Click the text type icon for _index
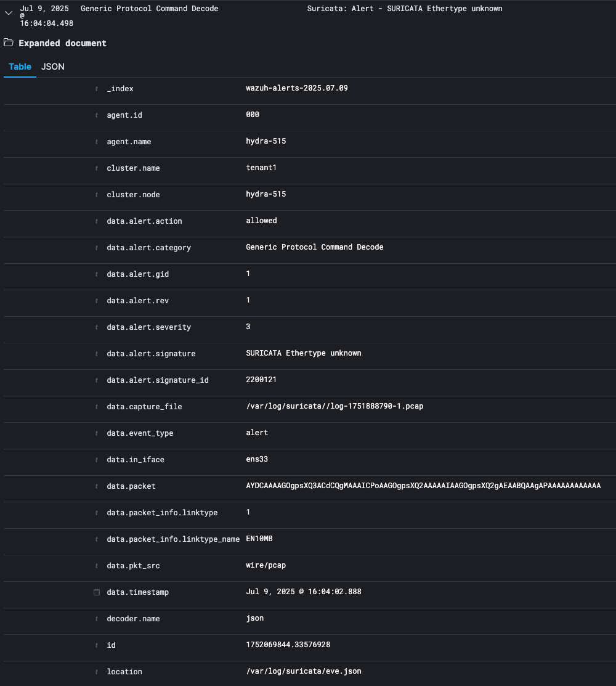Viewport: 616px width, 686px height. coord(97,89)
